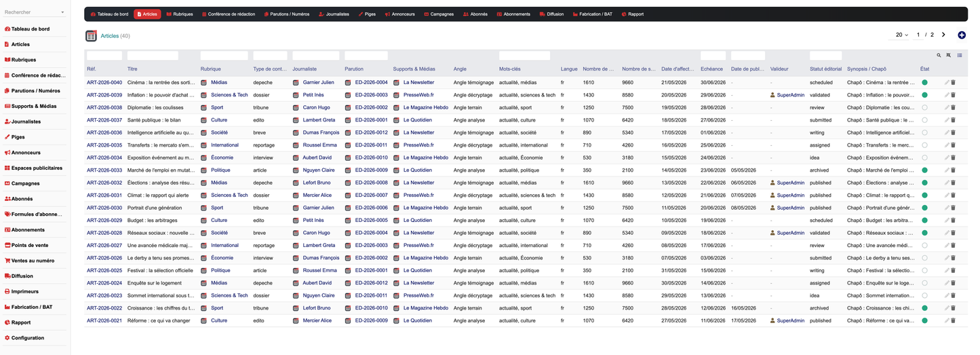Viewport: 980px width, 355px height.
Task: Open the Annonceurs tab in top bar
Action: [x=399, y=14]
